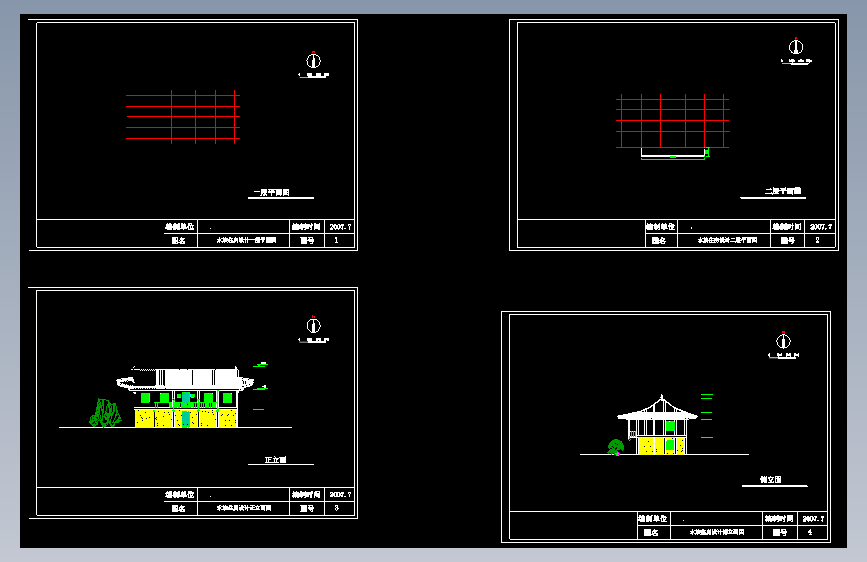
Task: Click the 2007.7 date on sheet 4
Action: 813,519
